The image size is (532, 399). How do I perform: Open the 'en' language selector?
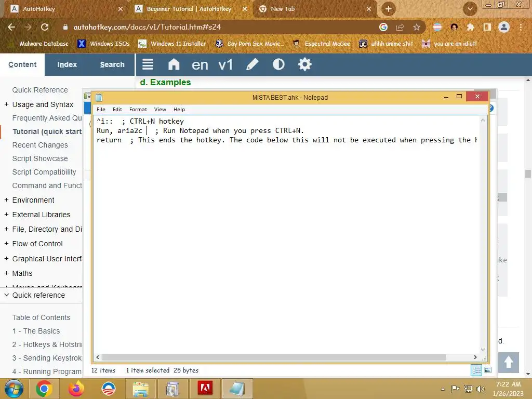200,64
